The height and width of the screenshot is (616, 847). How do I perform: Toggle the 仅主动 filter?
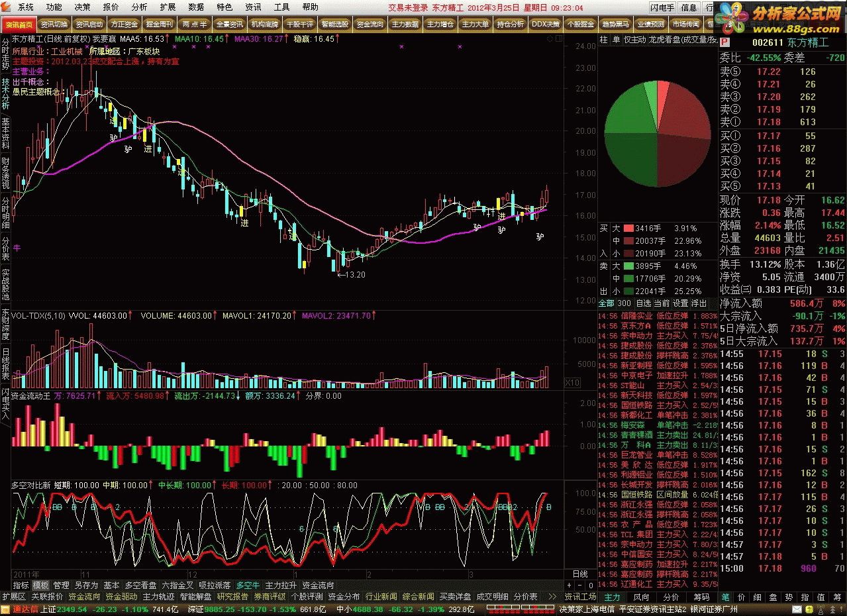pyautogui.click(x=634, y=40)
